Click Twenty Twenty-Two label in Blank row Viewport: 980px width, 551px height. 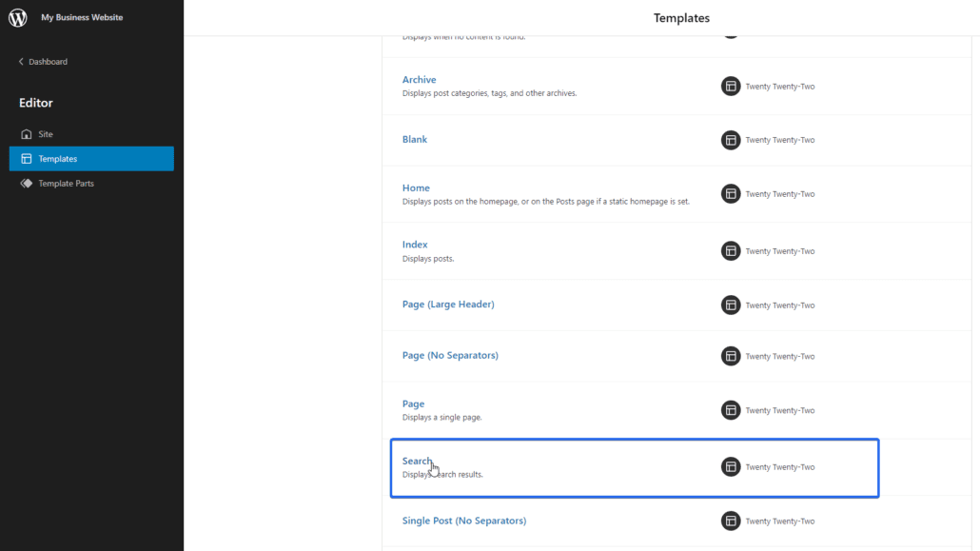pos(780,140)
